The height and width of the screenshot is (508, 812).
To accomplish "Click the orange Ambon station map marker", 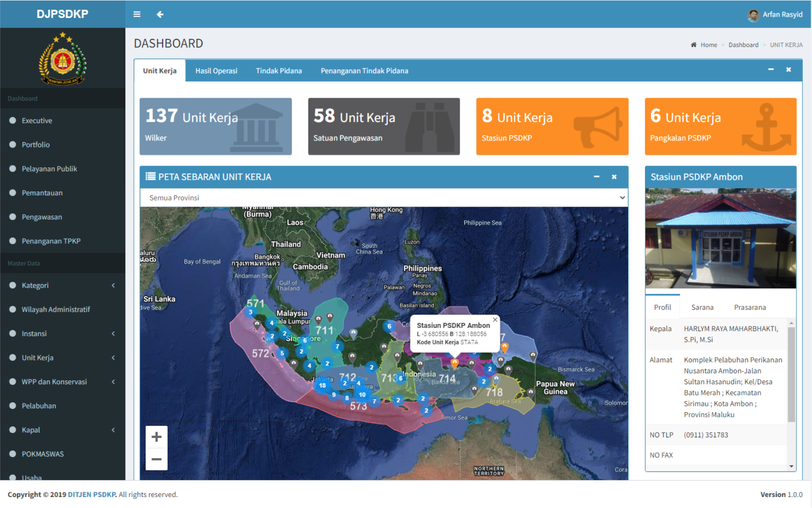I will click(454, 363).
